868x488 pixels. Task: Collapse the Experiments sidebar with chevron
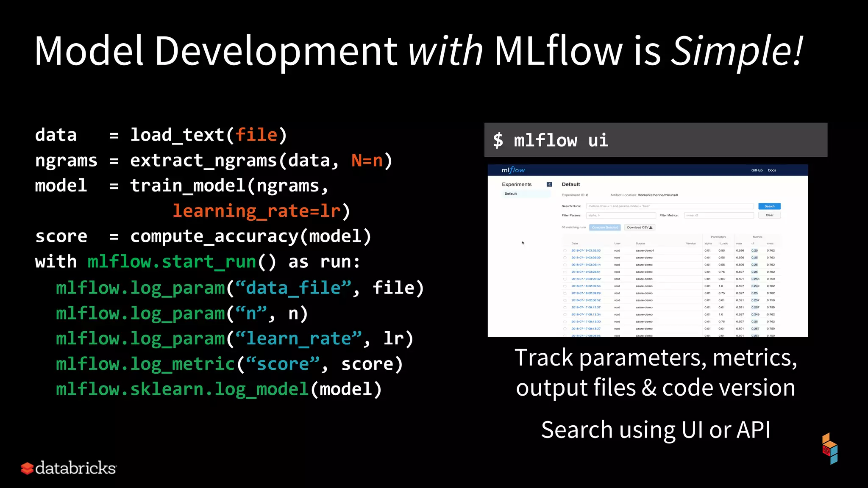tap(549, 184)
